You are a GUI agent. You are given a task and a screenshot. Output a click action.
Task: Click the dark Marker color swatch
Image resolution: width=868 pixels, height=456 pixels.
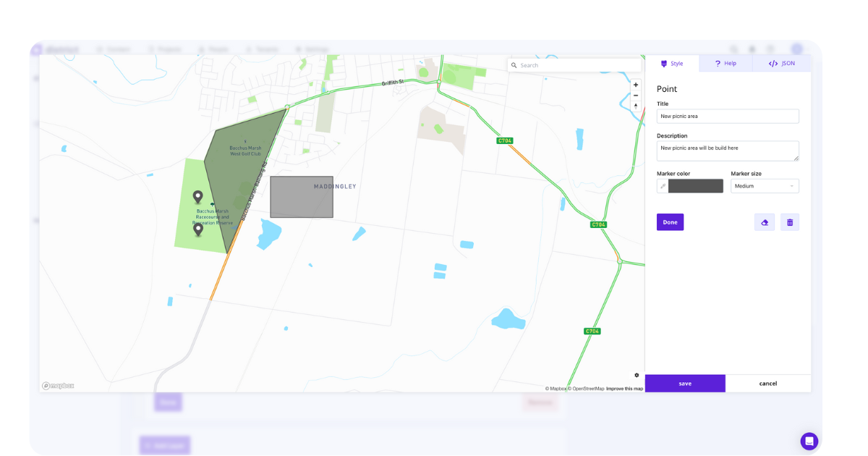tap(697, 185)
